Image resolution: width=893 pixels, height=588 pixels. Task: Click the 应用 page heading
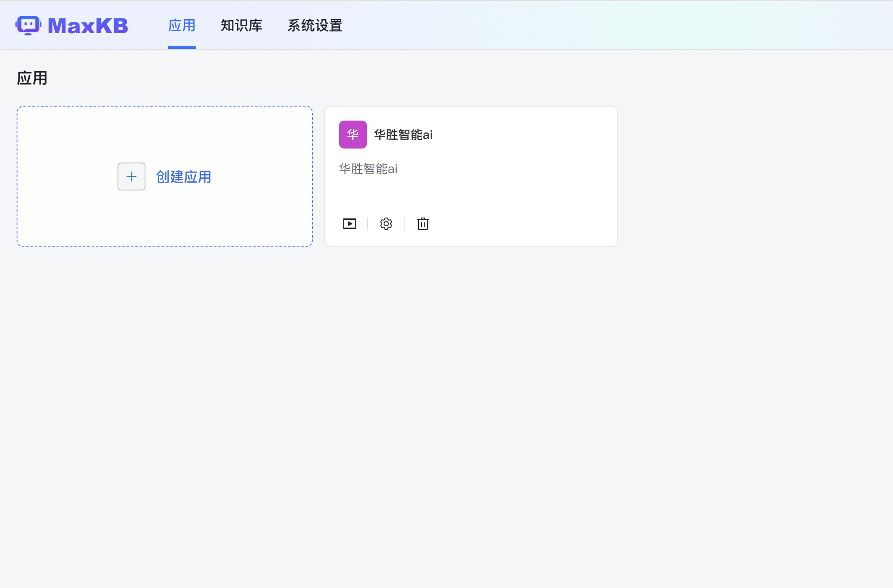(x=32, y=78)
